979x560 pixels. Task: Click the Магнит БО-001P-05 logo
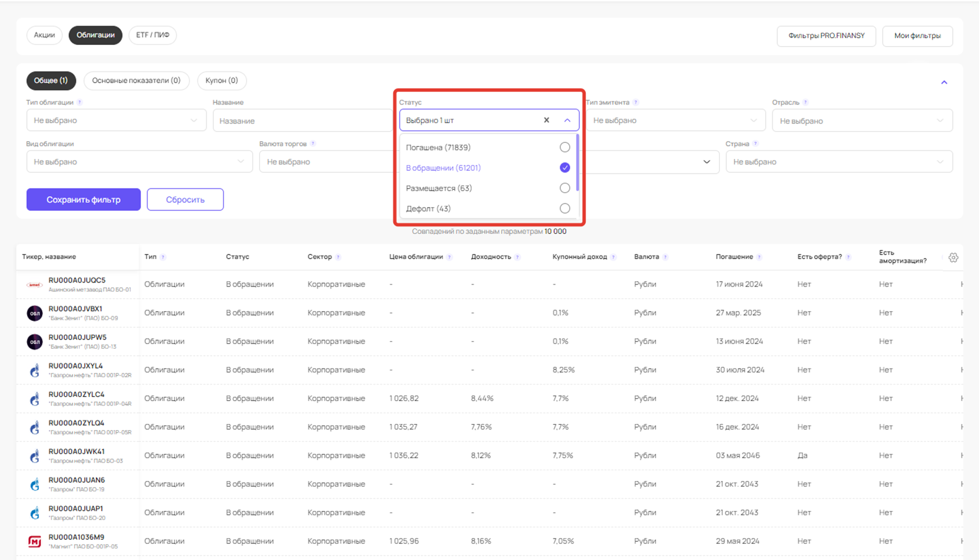(x=35, y=541)
